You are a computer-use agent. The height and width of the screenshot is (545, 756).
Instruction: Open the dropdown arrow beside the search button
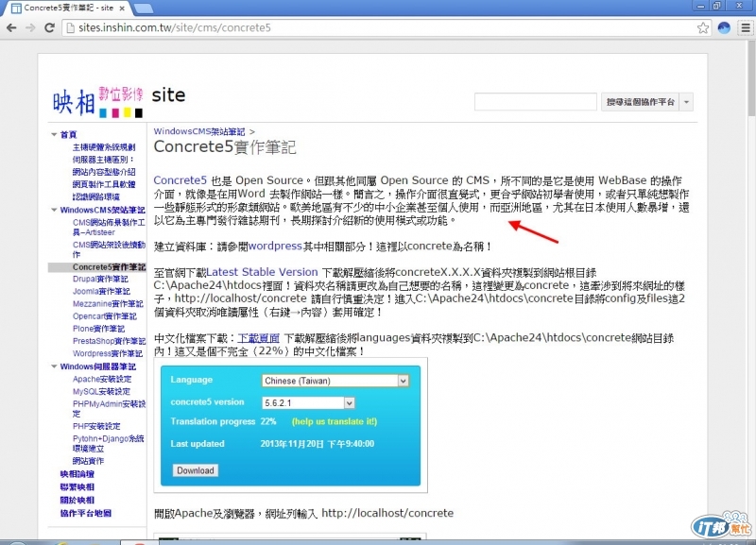point(686,102)
